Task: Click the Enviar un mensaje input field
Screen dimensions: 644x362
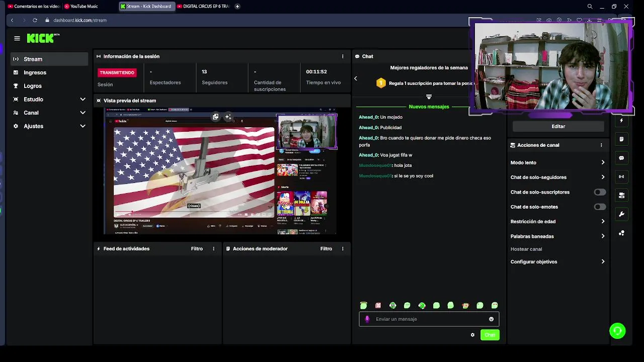Action: 429,319
